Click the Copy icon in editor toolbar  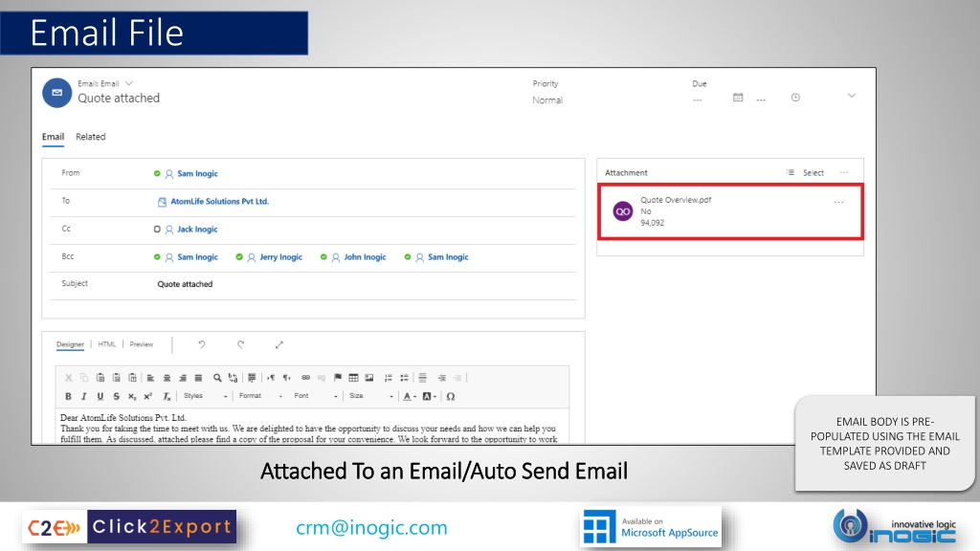pyautogui.click(x=84, y=377)
